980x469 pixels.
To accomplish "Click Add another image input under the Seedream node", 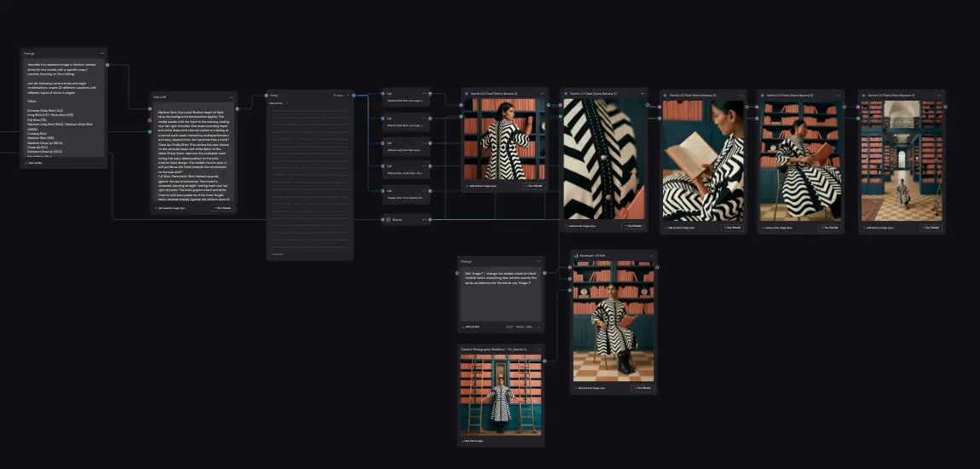I will tap(591, 388).
